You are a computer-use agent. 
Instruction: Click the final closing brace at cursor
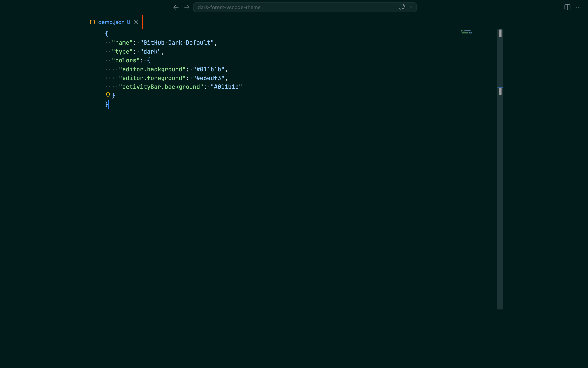[106, 104]
